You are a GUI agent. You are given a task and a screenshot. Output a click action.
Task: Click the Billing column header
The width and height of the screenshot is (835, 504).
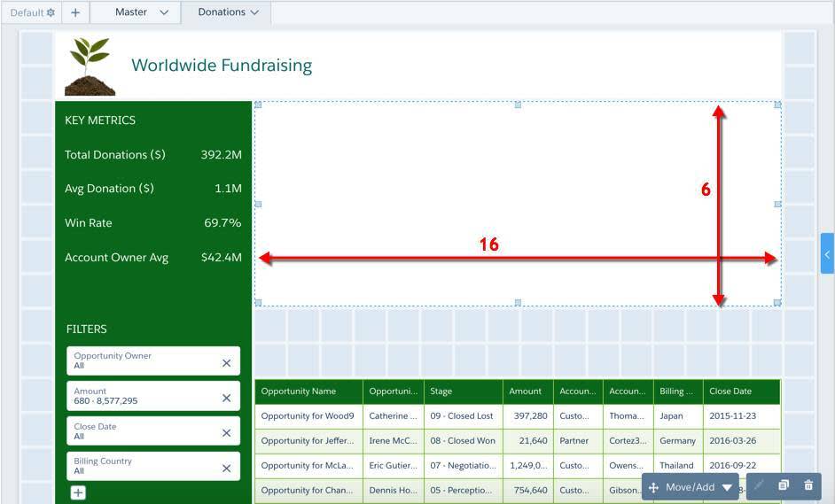(x=678, y=392)
